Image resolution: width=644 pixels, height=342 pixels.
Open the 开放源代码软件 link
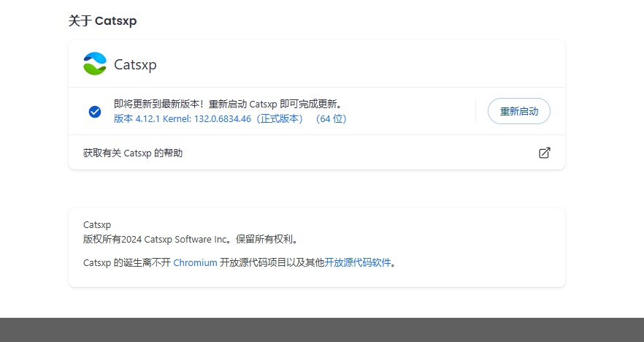pos(358,262)
